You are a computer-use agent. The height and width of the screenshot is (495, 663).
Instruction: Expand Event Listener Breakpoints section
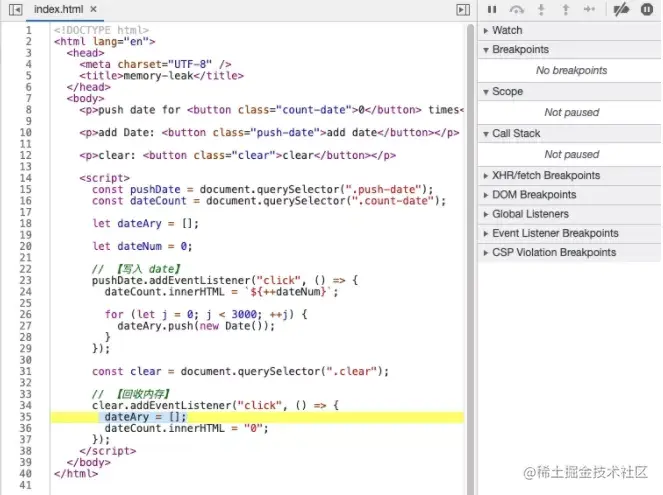click(569, 233)
